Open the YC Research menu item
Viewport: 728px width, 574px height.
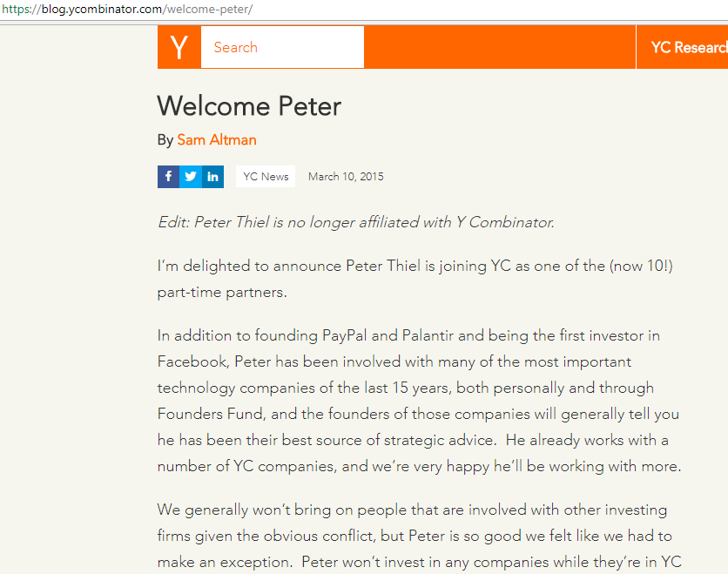(688, 47)
